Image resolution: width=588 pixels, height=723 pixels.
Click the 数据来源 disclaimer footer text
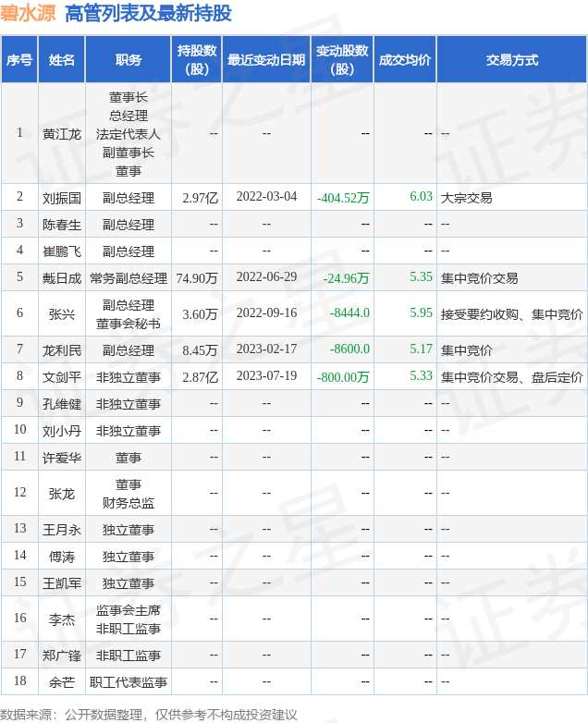pyautogui.click(x=149, y=715)
